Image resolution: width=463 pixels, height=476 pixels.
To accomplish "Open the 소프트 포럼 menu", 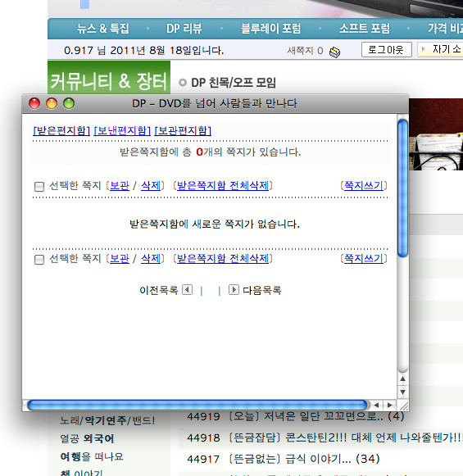I will click(x=365, y=29).
